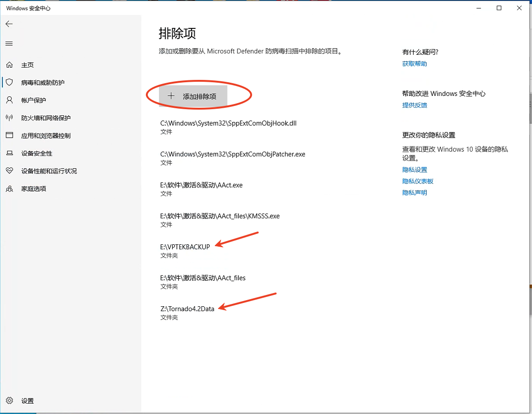Select the KMSSS.exe exclusion entry
The width and height of the screenshot is (532, 414).
(220, 220)
